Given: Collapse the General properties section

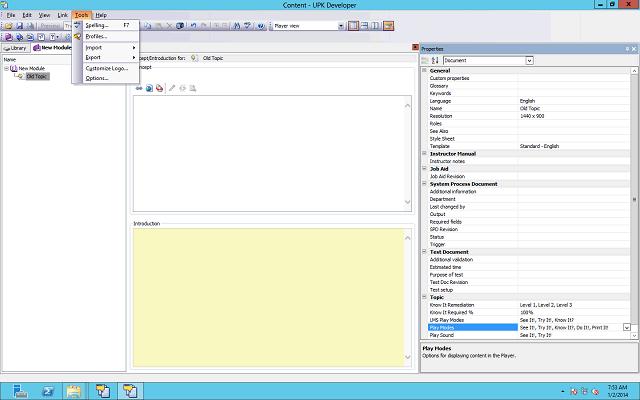Looking at the screenshot, I should 424,70.
